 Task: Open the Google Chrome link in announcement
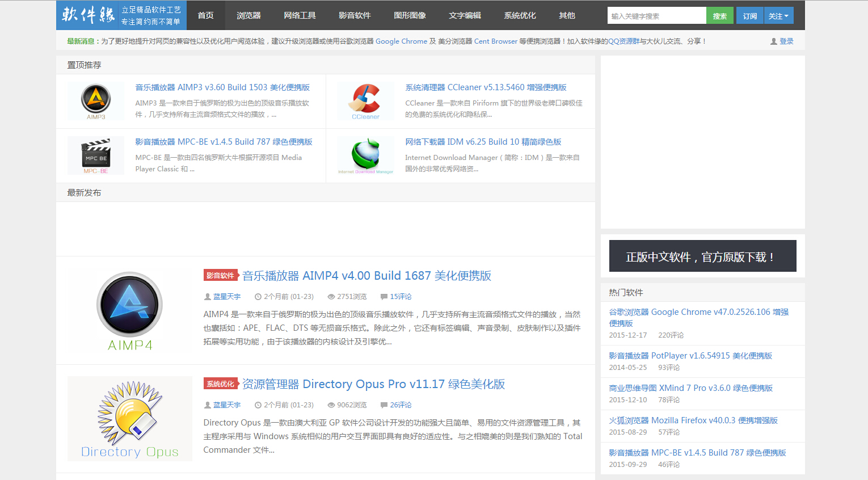[401, 41]
